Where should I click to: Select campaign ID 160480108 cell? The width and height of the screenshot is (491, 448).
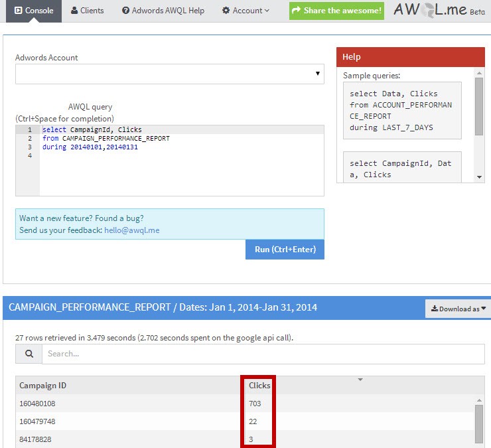[37, 404]
